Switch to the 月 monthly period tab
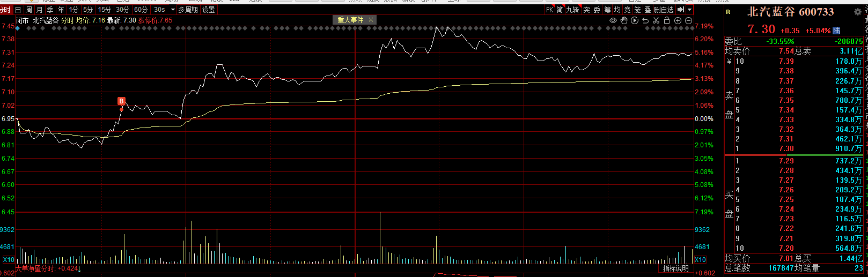Screen dimensions: 868x277 pyautogui.click(x=40, y=10)
